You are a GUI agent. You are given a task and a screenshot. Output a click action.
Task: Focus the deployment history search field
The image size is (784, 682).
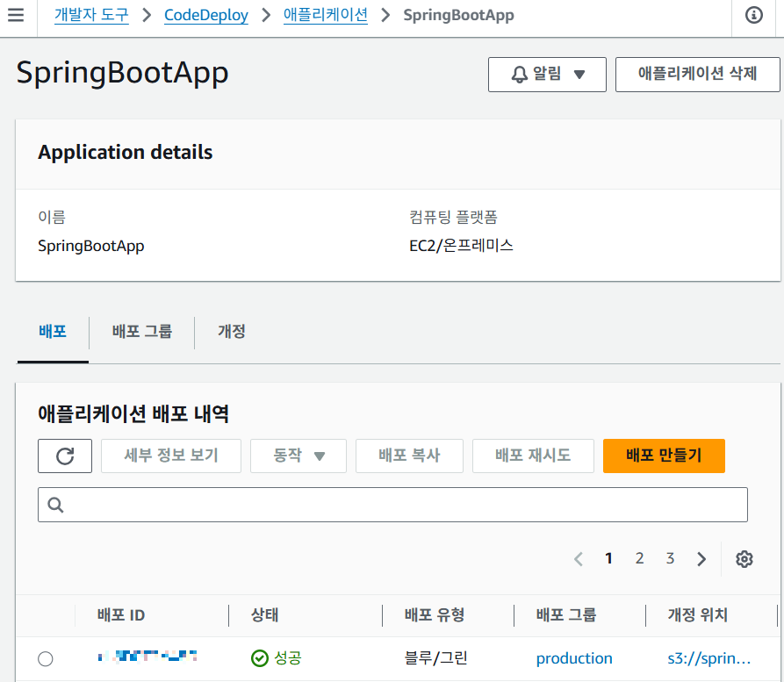pos(392,505)
